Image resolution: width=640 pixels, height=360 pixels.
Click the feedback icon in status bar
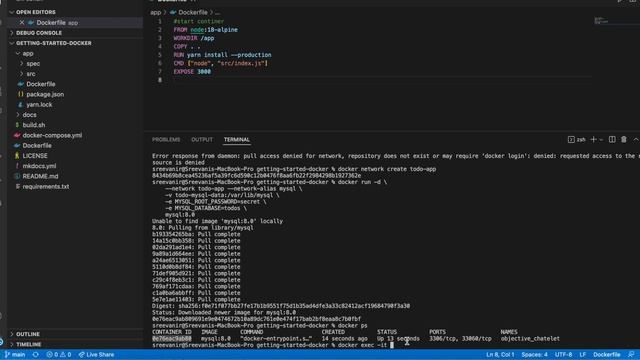631,355
